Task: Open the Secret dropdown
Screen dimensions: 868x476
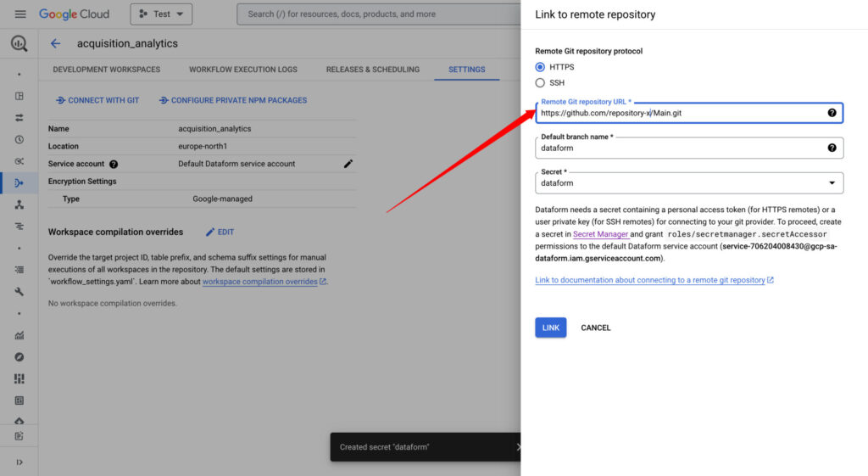Action: pos(689,183)
